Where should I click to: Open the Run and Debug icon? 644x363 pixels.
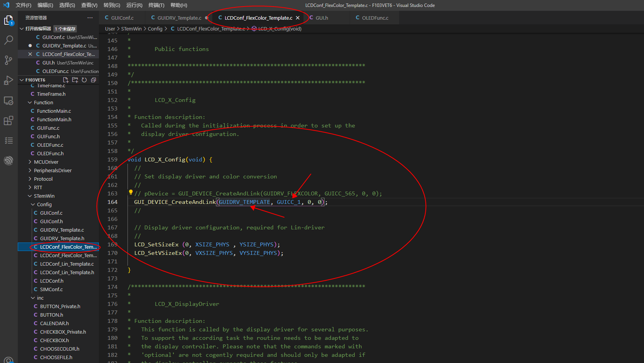point(8,80)
